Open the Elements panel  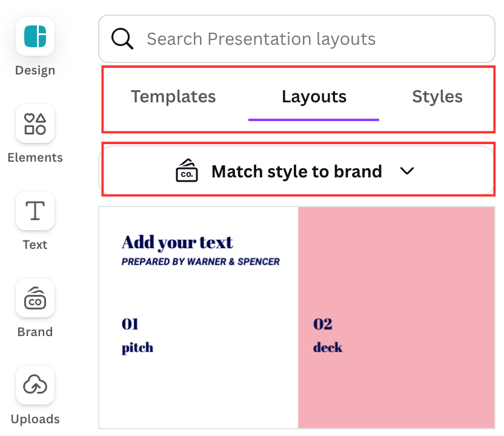pyautogui.click(x=35, y=123)
